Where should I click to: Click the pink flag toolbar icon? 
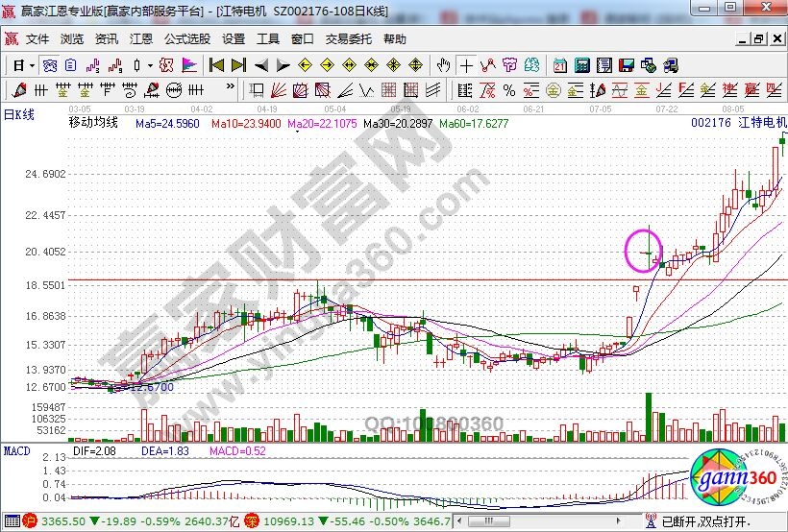[189, 65]
